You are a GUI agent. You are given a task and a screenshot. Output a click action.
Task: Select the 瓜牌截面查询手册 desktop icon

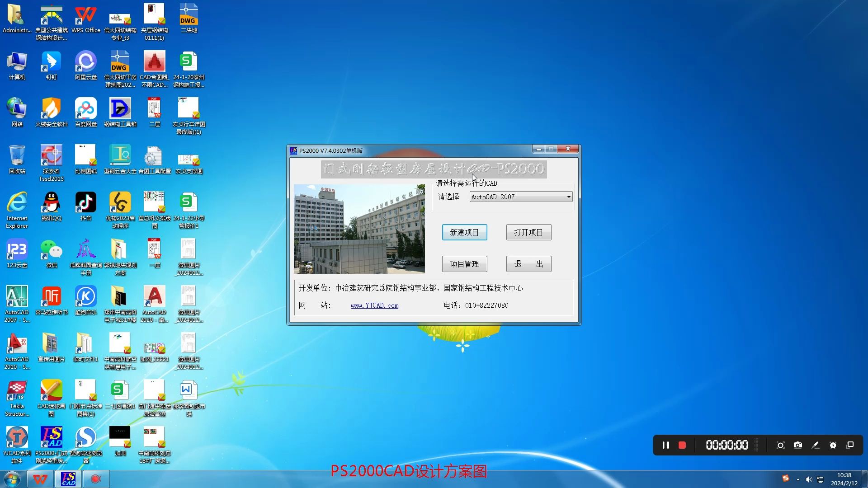click(86, 258)
